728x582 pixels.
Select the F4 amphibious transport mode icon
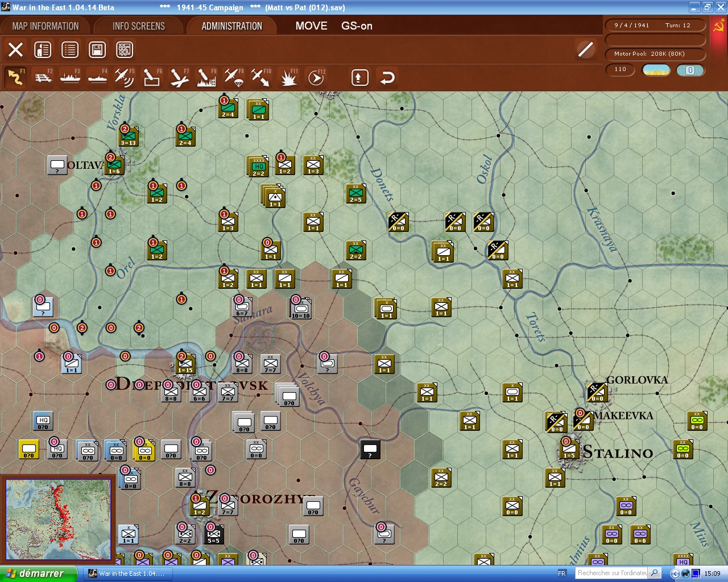coord(97,77)
